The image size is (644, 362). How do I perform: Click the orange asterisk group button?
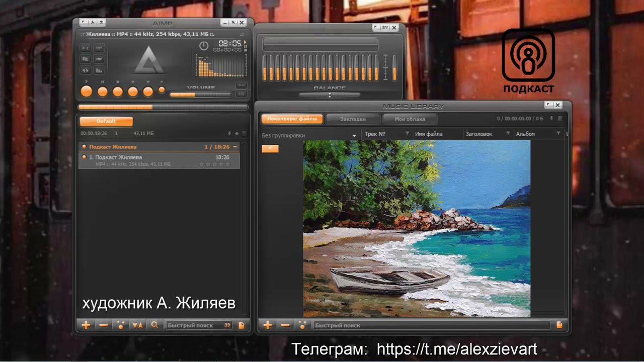pyautogui.click(x=270, y=148)
